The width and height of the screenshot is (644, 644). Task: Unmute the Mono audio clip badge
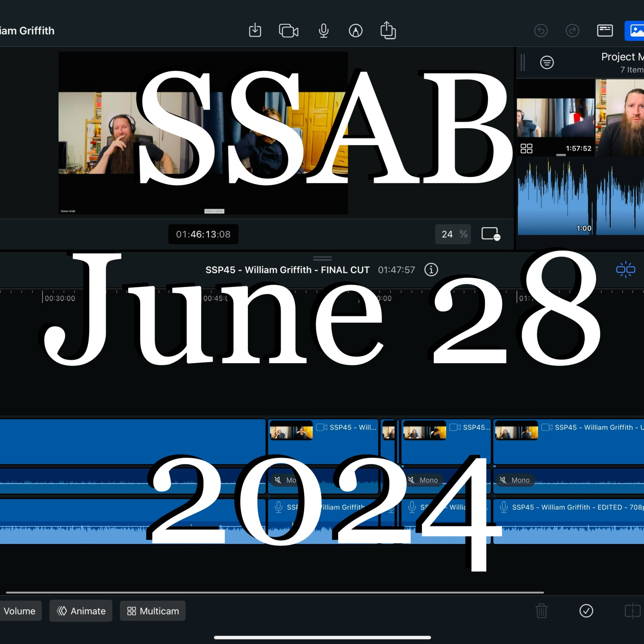tap(515, 480)
